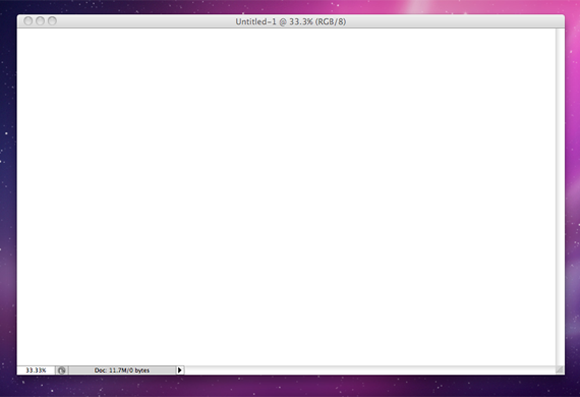
Task: Click the round status icon beside zoom field
Action: click(x=62, y=370)
